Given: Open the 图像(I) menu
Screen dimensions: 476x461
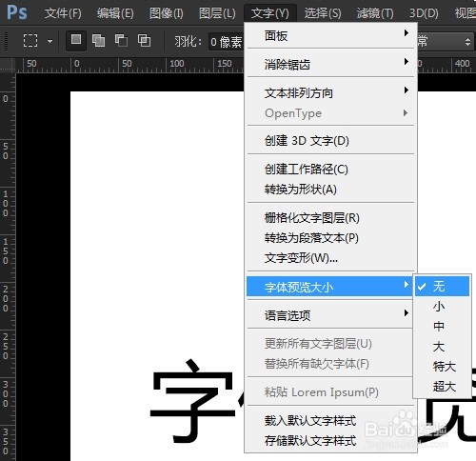Looking at the screenshot, I should coord(166,13).
